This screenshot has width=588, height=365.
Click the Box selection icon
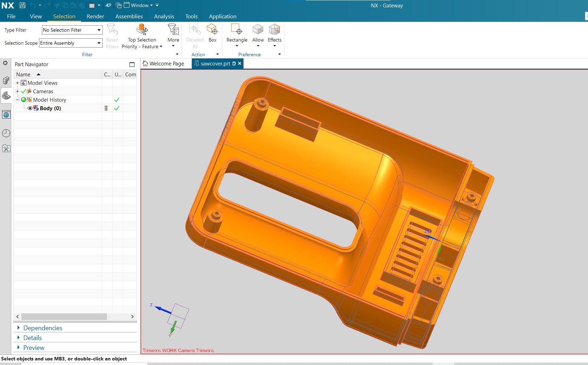click(213, 29)
